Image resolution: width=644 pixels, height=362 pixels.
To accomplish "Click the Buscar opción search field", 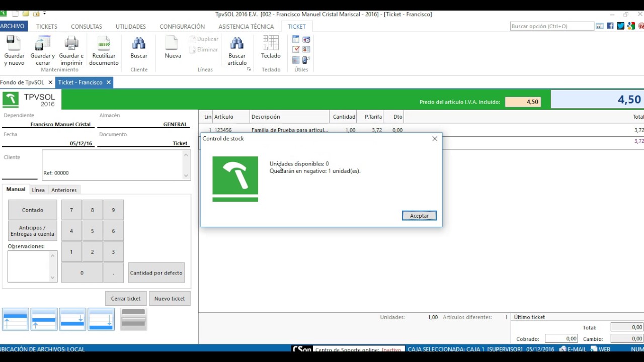I will (552, 26).
